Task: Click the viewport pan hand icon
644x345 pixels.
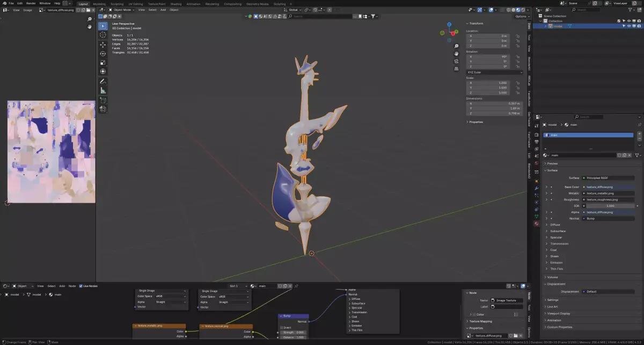Action: click(x=456, y=54)
